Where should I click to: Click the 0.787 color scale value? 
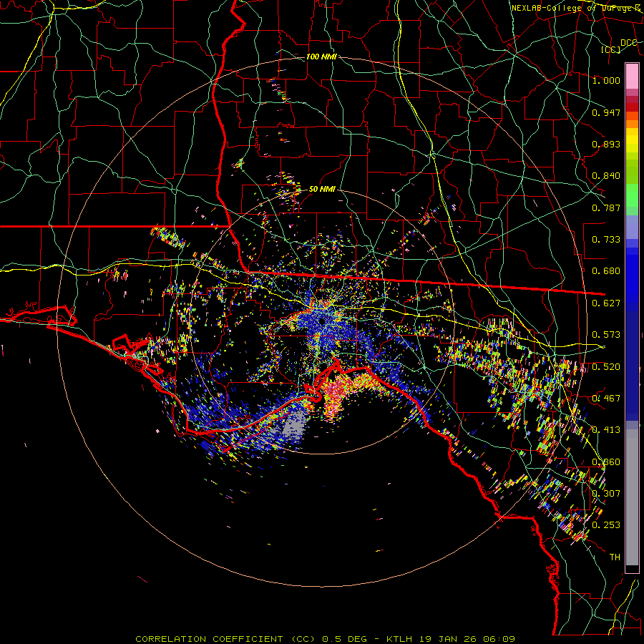pos(606,208)
